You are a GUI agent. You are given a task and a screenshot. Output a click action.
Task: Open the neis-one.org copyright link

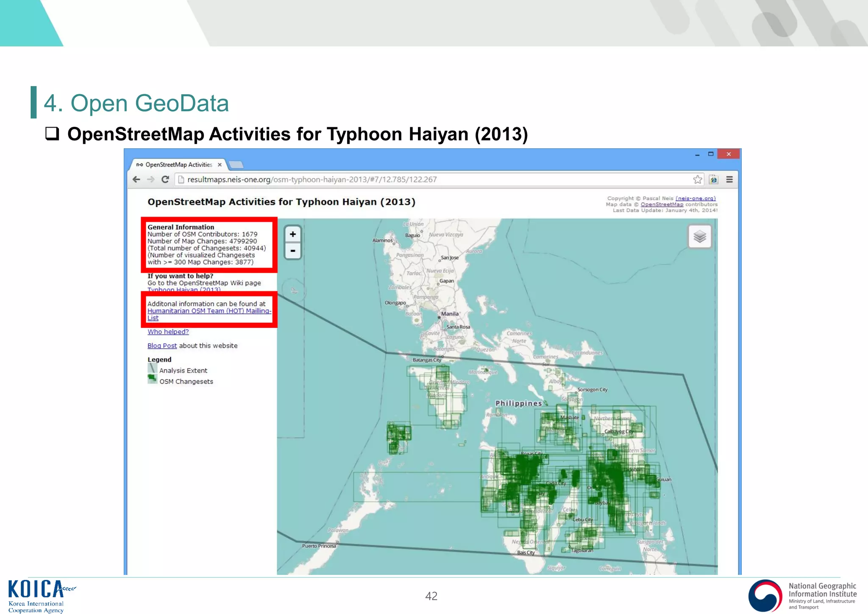point(695,198)
